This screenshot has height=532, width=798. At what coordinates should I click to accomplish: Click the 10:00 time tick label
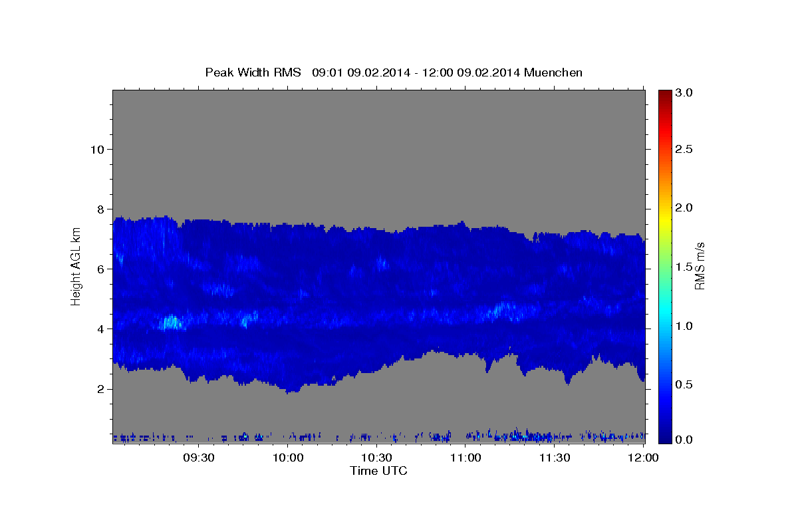[x=288, y=458]
